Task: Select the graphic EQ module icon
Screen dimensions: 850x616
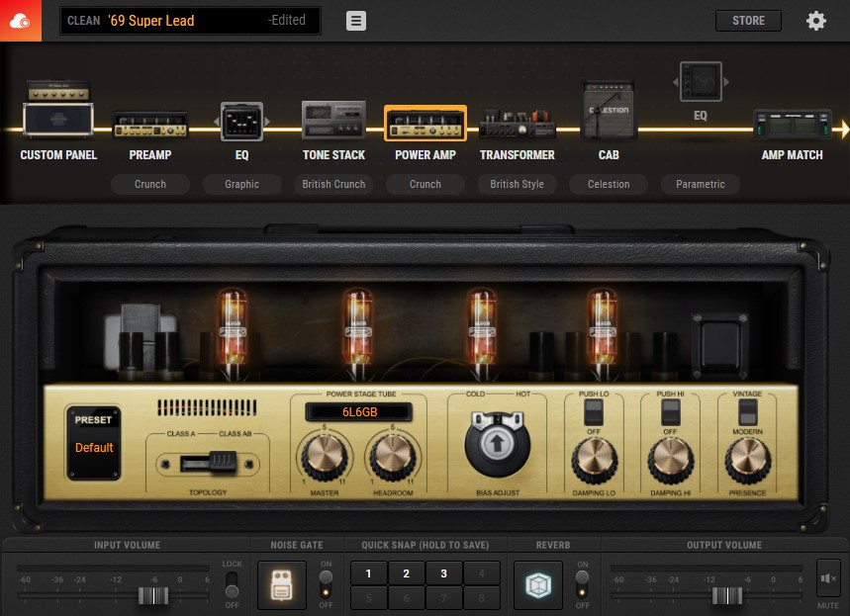Action: [x=241, y=122]
